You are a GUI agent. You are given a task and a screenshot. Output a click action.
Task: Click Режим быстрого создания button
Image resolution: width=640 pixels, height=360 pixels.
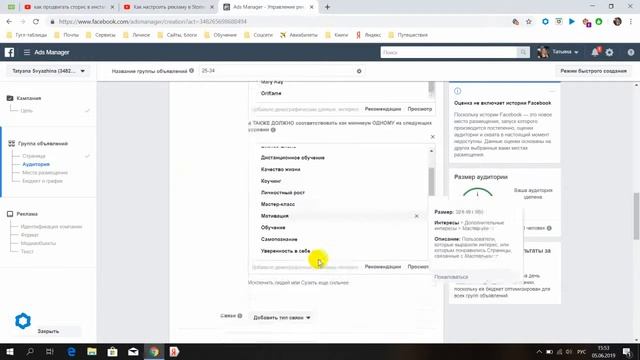(593, 71)
